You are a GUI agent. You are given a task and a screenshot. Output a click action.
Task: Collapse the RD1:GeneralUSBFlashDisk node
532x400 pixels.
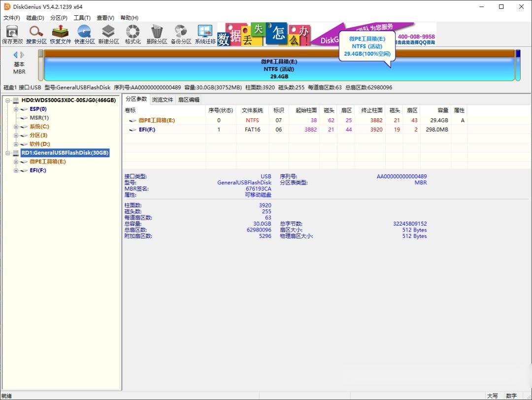8,153
